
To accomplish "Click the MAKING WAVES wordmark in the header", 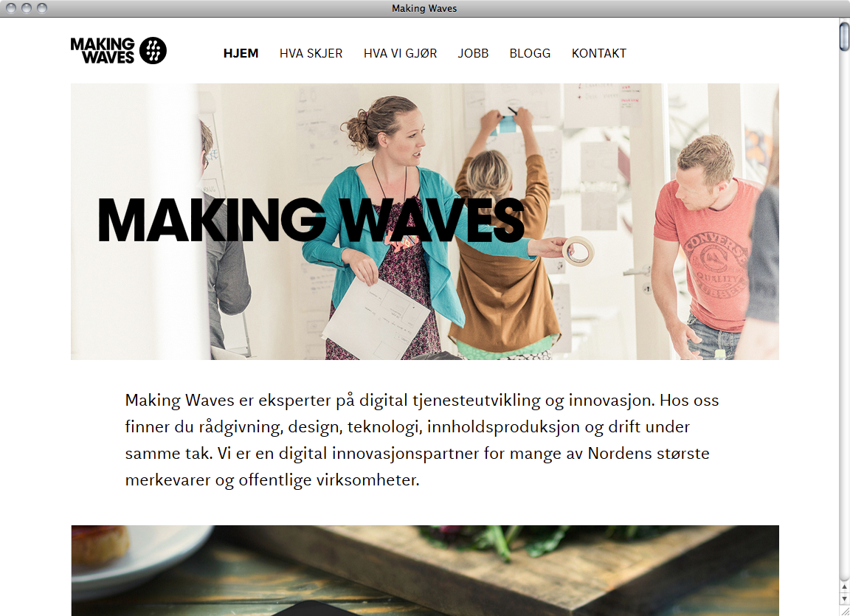I will point(103,50).
